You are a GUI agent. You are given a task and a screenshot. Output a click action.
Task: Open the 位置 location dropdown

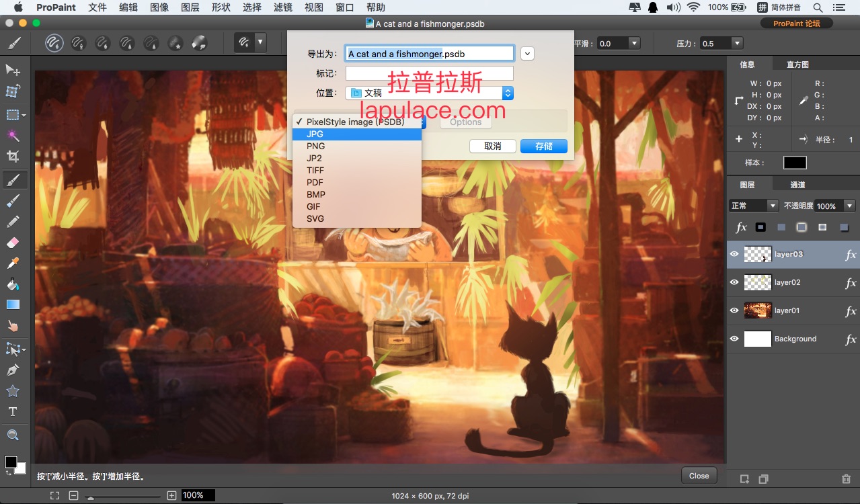[x=430, y=93]
